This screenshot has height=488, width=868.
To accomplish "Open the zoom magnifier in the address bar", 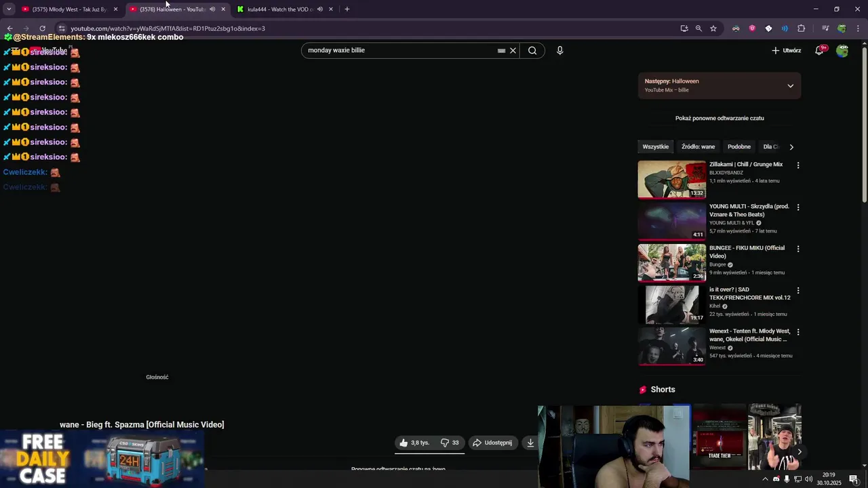I will pos(698,28).
